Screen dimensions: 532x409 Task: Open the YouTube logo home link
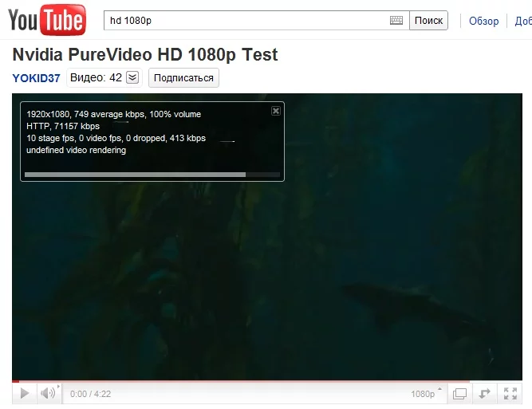click(x=47, y=20)
